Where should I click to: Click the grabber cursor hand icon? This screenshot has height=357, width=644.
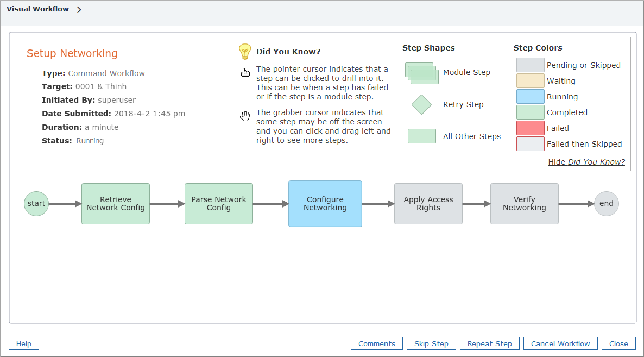tap(245, 116)
